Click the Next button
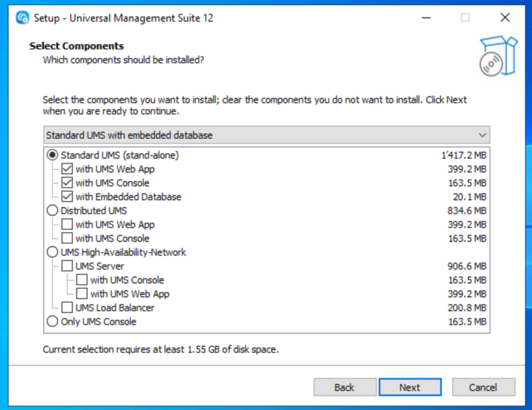This screenshot has height=410, width=532. tap(410, 387)
